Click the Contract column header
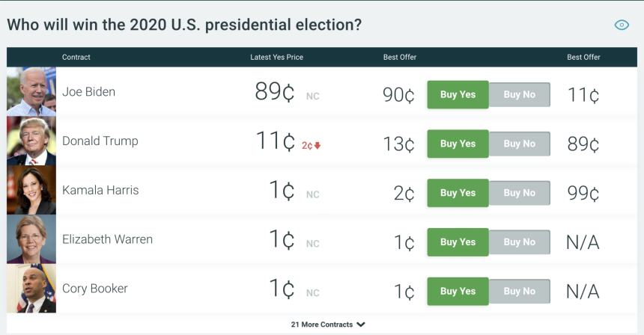 point(76,58)
